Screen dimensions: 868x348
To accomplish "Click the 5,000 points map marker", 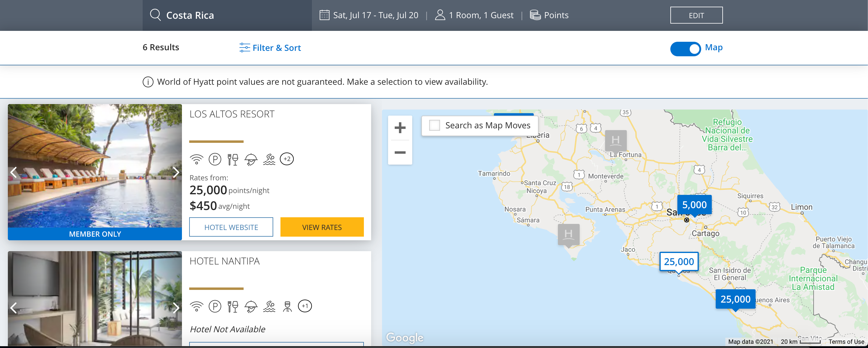I will pyautogui.click(x=694, y=205).
